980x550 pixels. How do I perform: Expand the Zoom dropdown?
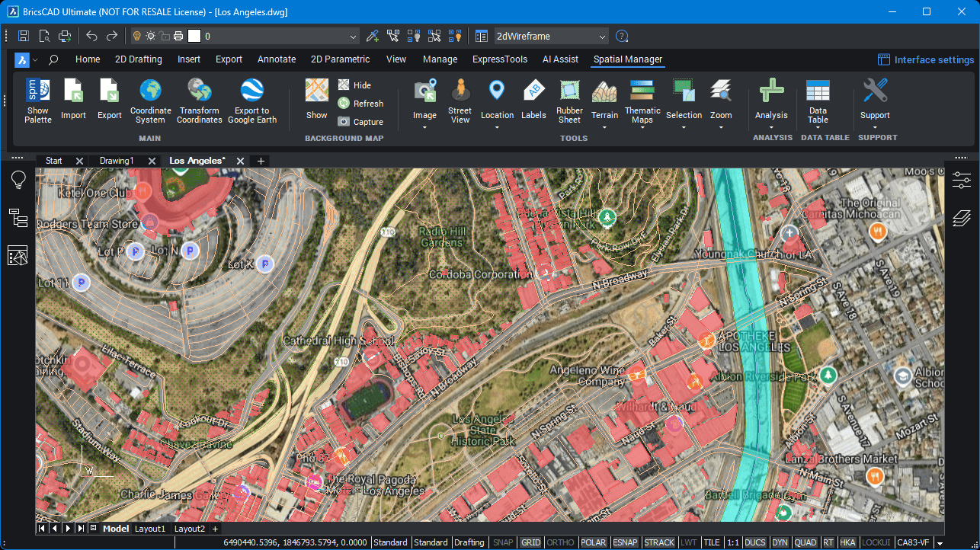coord(721,126)
